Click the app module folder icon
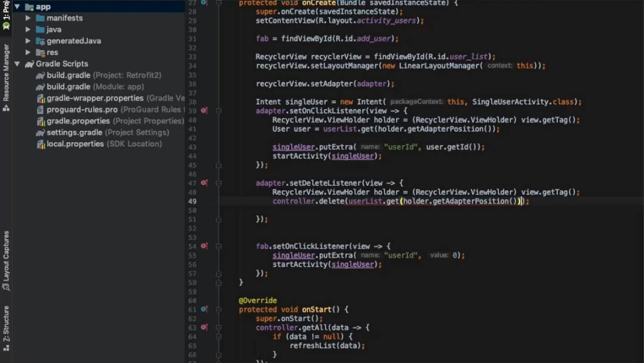644x363 pixels. click(29, 7)
